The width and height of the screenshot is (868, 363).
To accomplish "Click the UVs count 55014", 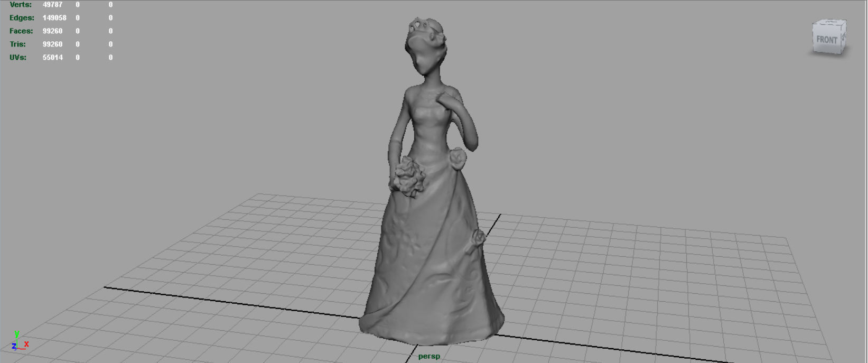I will 52,57.
